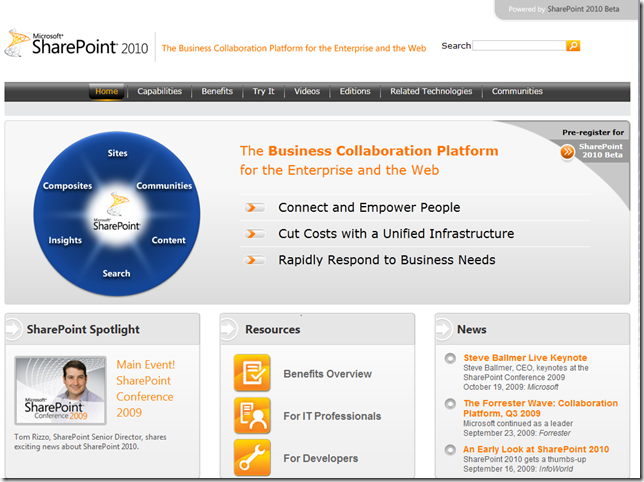Click the 'News' panel title
The height and width of the screenshot is (482, 644).
pos(472,330)
